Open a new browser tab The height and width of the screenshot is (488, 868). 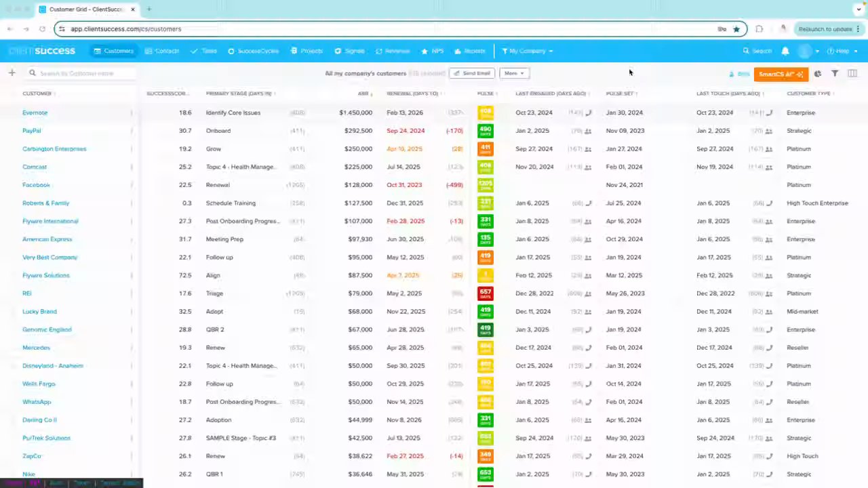149,9
